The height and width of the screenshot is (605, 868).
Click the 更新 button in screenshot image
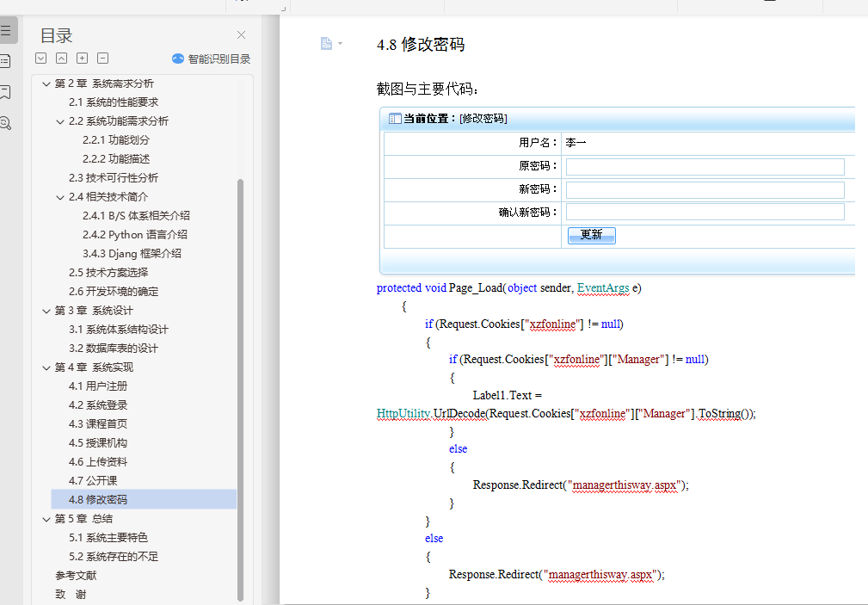[x=591, y=235]
